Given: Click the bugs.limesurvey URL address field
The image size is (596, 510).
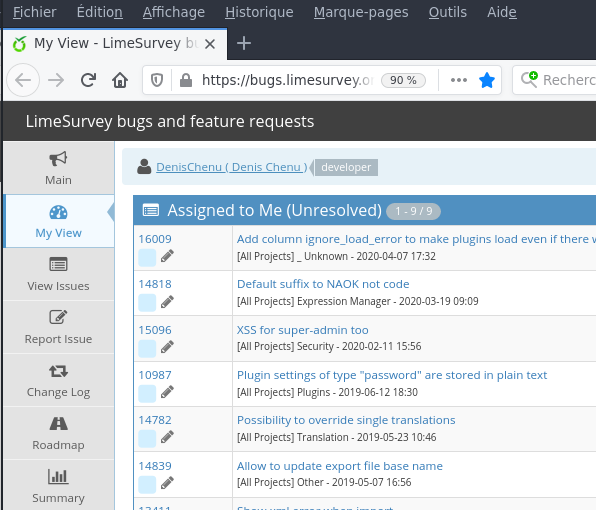Looking at the screenshot, I should pyautogui.click(x=287, y=80).
